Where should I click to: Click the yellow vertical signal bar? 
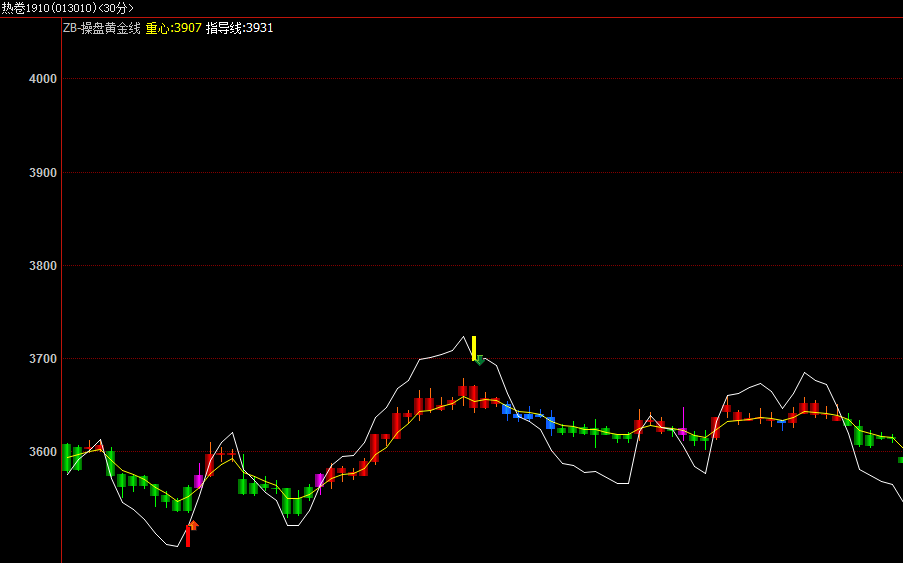pos(474,348)
